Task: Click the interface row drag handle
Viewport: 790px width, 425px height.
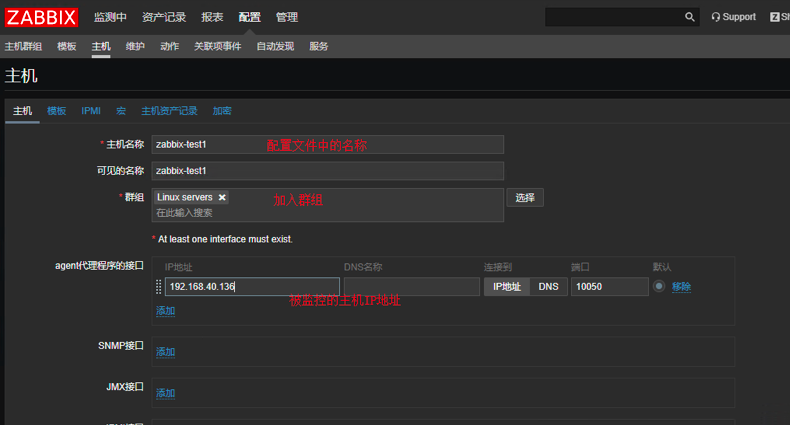Action: [x=158, y=287]
